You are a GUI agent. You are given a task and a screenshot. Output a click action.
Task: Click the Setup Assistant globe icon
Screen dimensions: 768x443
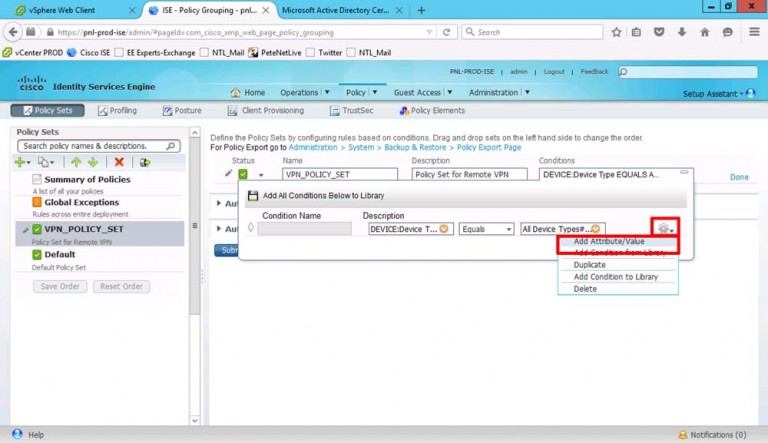pyautogui.click(x=750, y=93)
